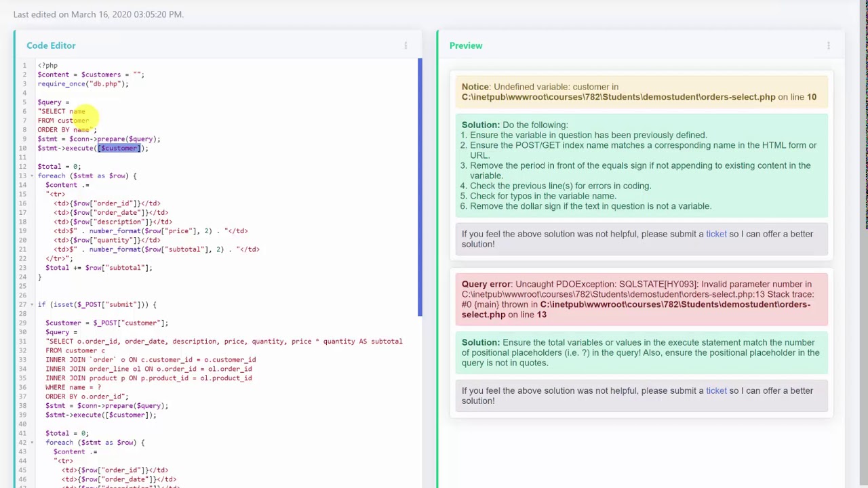Click line number 10 in the gutter
The image size is (868, 488).
[23, 148]
